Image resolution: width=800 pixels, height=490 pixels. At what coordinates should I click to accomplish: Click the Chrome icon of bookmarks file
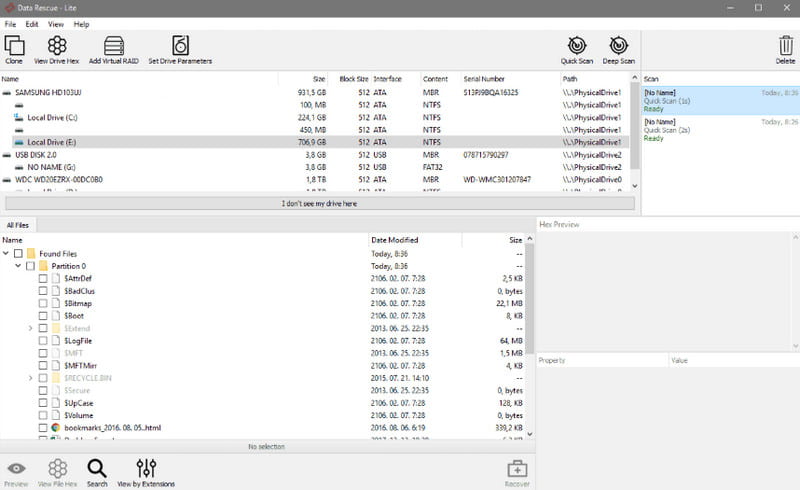(x=56, y=428)
